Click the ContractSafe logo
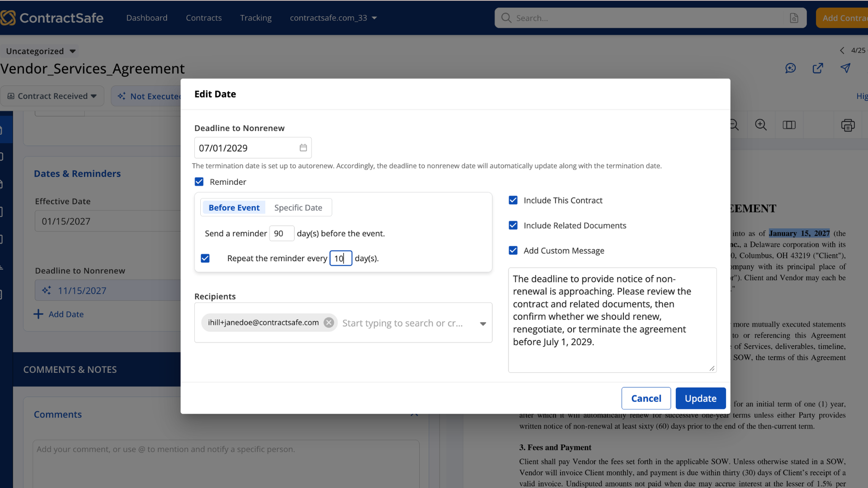The image size is (868, 488). pyautogui.click(x=52, y=18)
